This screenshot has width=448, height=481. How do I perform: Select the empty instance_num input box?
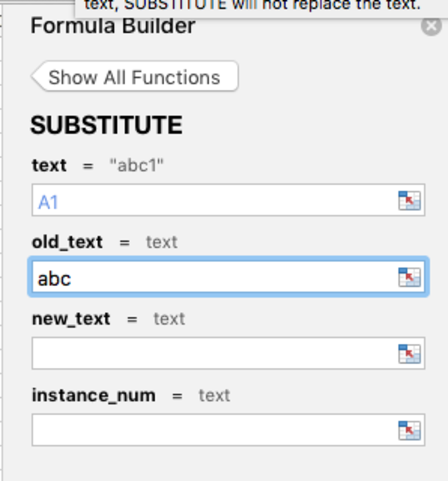tap(228, 430)
